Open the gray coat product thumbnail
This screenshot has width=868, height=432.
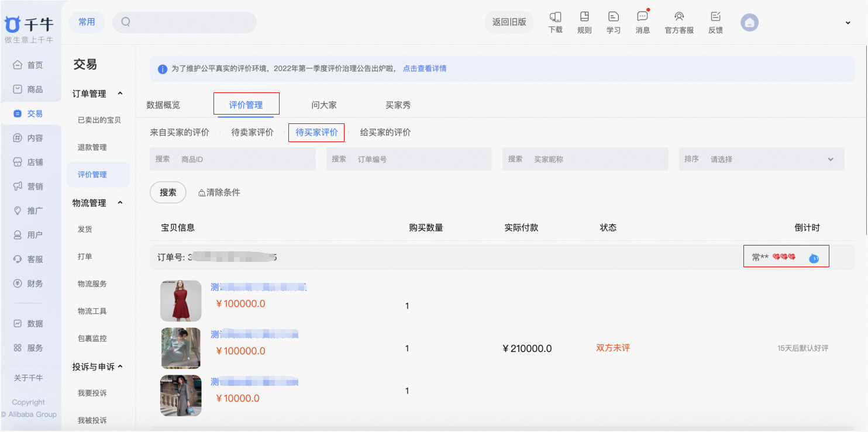tap(181, 395)
